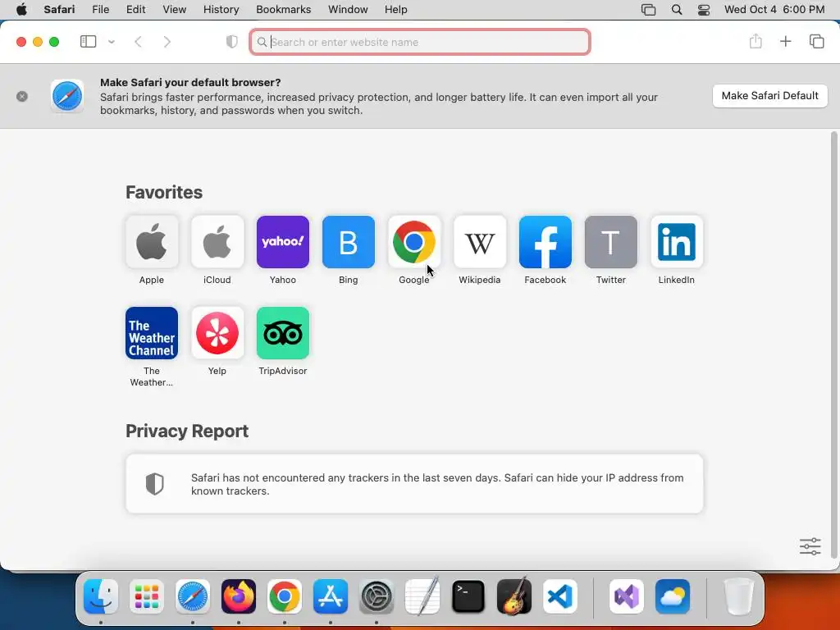Screen dimensions: 840x630
Task: Open Launchpad from the Dock
Action: 147,596
